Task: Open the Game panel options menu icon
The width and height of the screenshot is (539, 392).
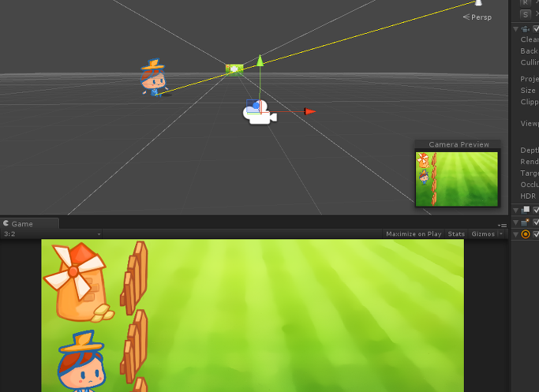Action: (502, 226)
